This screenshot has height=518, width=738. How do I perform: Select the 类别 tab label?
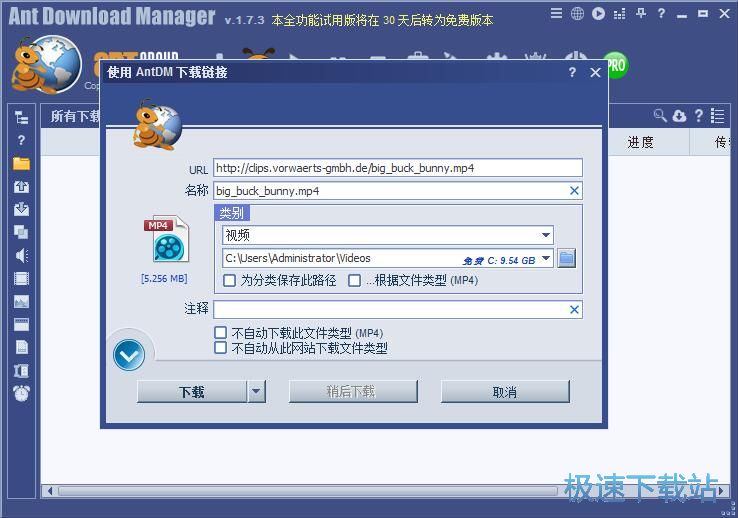coord(232,213)
